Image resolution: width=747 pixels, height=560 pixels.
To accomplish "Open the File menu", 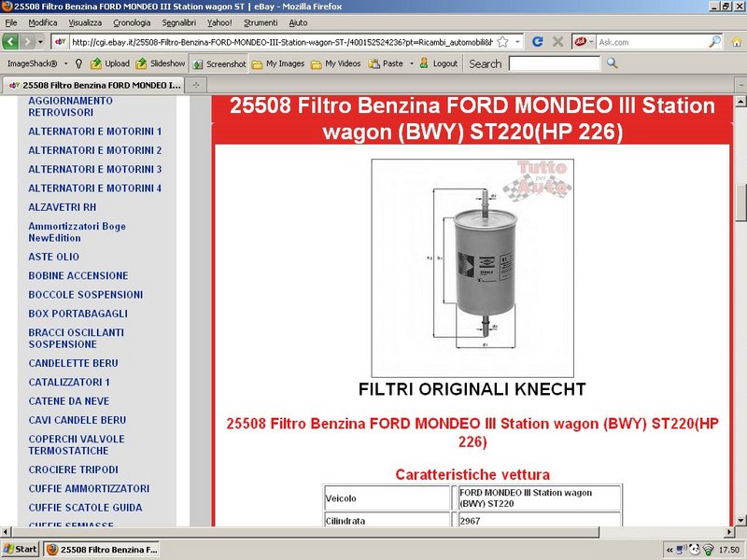I will (x=11, y=22).
